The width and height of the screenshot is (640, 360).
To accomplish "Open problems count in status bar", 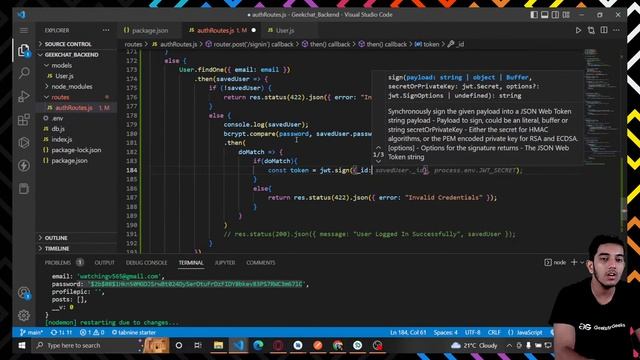I will (x=92, y=332).
